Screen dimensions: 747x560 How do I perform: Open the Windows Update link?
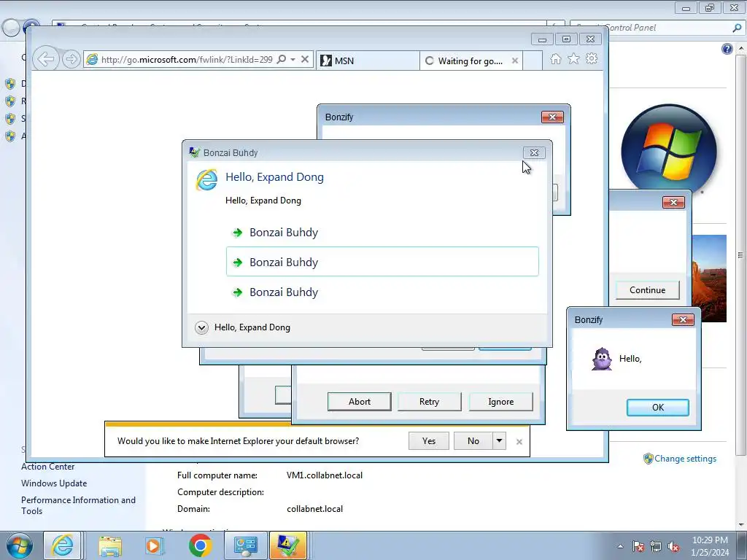pyautogui.click(x=54, y=483)
